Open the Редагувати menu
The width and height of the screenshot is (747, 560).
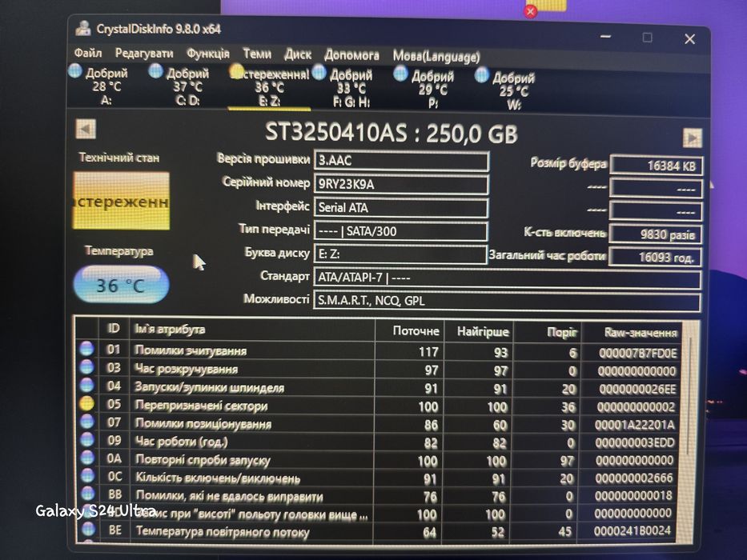tap(144, 53)
